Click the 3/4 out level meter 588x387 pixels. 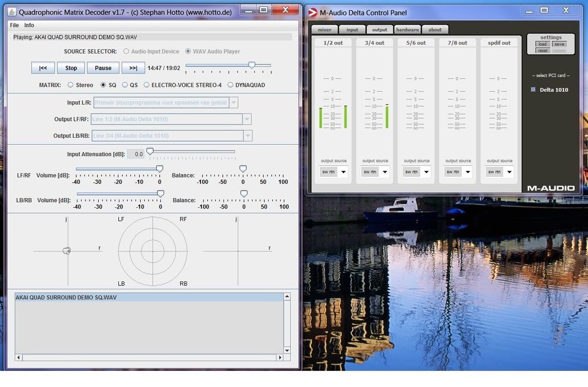[374, 103]
